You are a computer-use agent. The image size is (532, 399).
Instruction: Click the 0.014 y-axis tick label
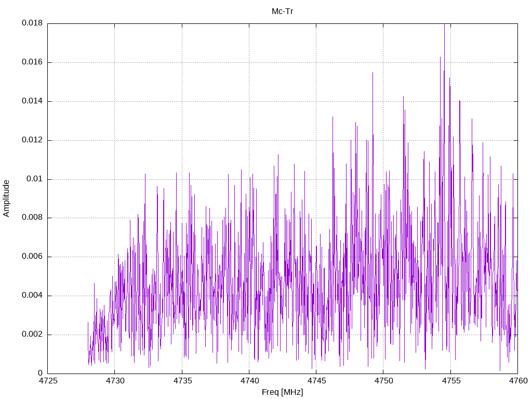tap(32, 101)
